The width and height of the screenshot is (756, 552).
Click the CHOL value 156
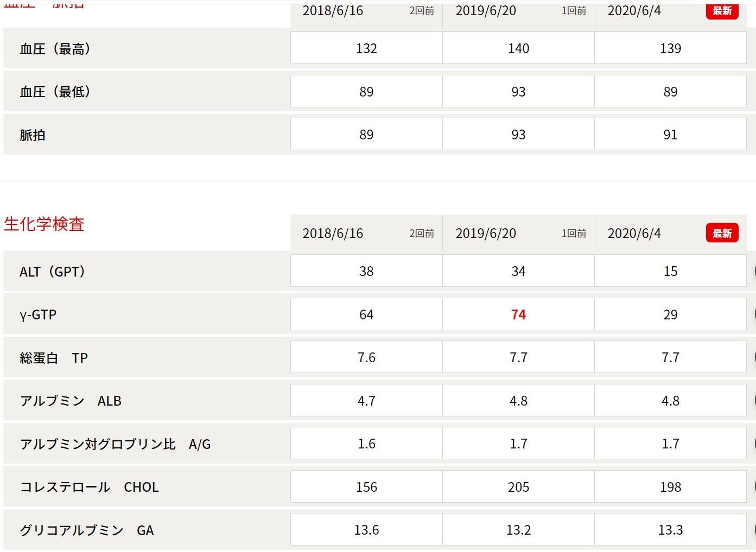tap(366, 487)
